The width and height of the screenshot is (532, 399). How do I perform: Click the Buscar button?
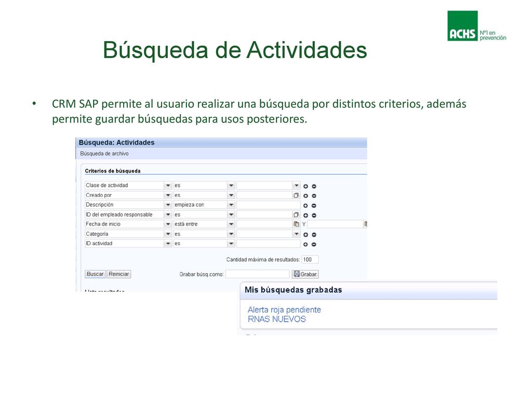tap(95, 274)
